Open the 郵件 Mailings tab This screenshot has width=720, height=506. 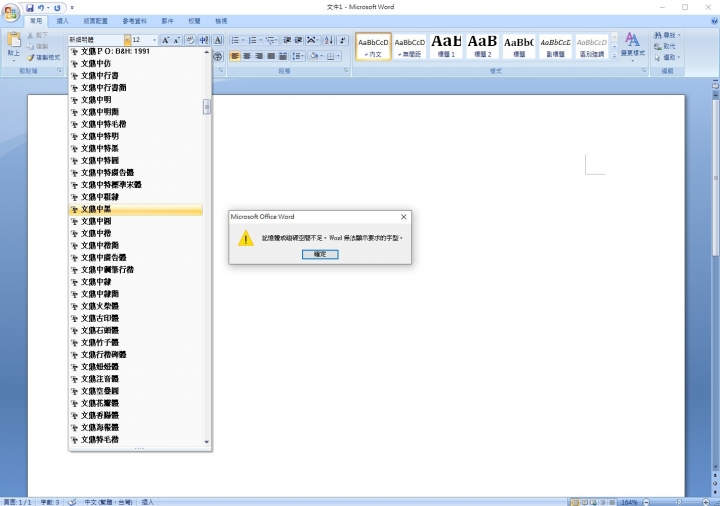click(x=168, y=21)
